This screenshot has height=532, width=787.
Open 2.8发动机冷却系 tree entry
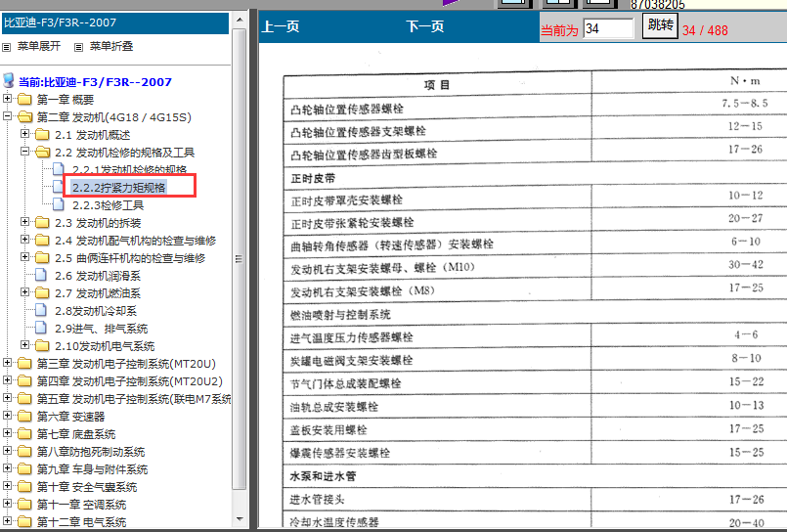[96, 311]
